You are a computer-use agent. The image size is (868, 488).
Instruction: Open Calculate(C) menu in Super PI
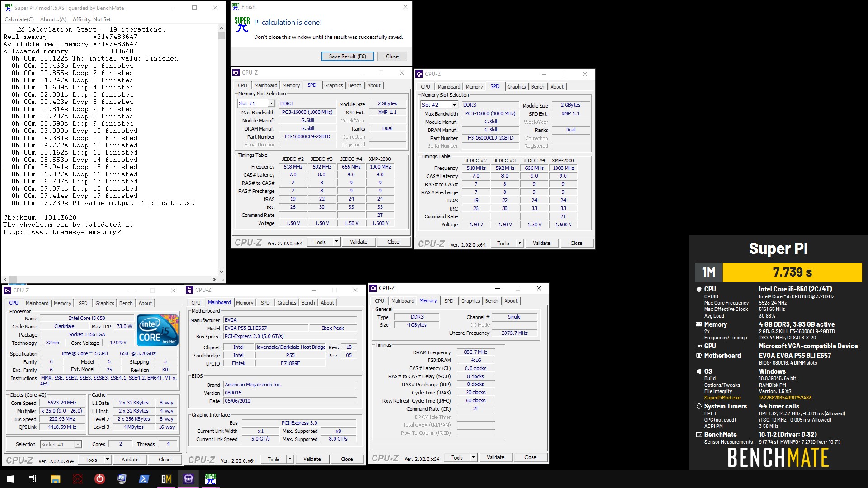coord(19,19)
